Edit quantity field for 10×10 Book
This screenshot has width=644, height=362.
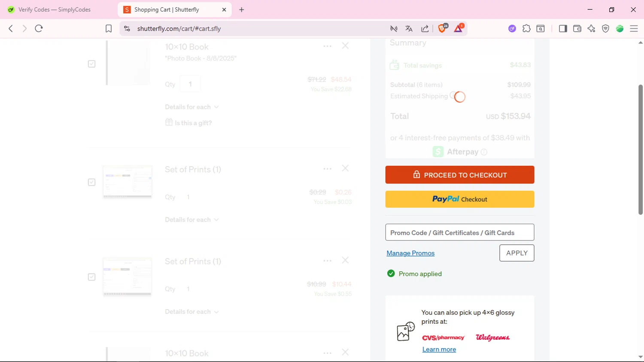point(190,84)
